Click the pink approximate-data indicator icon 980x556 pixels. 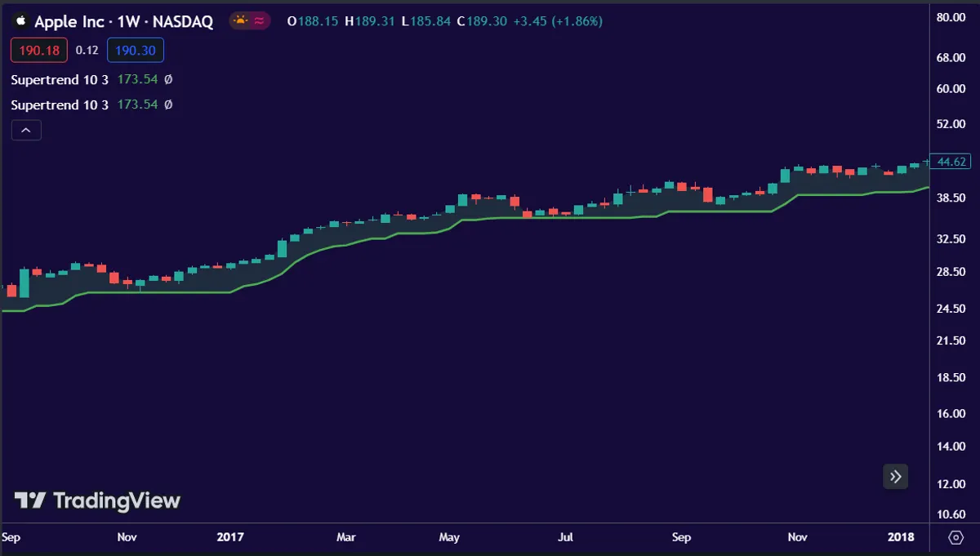coord(261,20)
